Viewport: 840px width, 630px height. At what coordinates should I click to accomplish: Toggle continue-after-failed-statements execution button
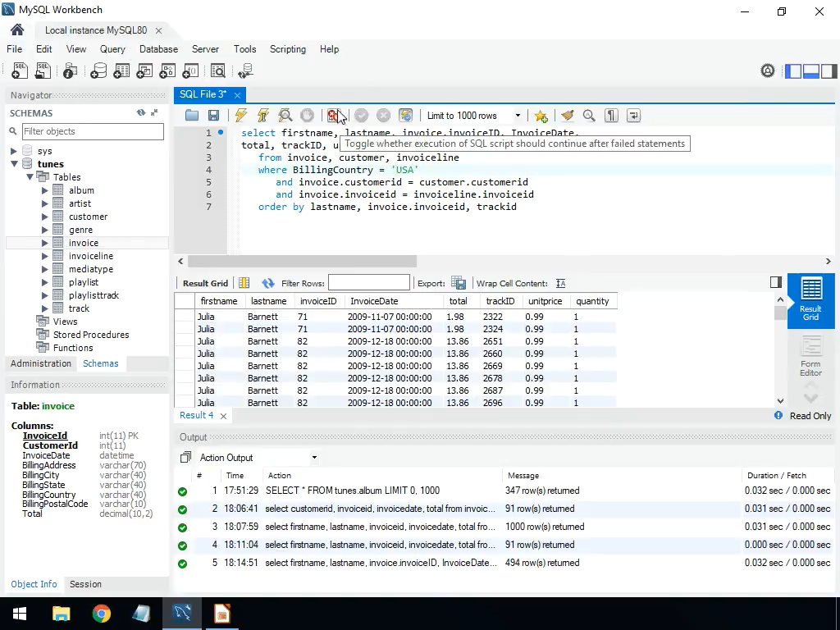pos(334,116)
